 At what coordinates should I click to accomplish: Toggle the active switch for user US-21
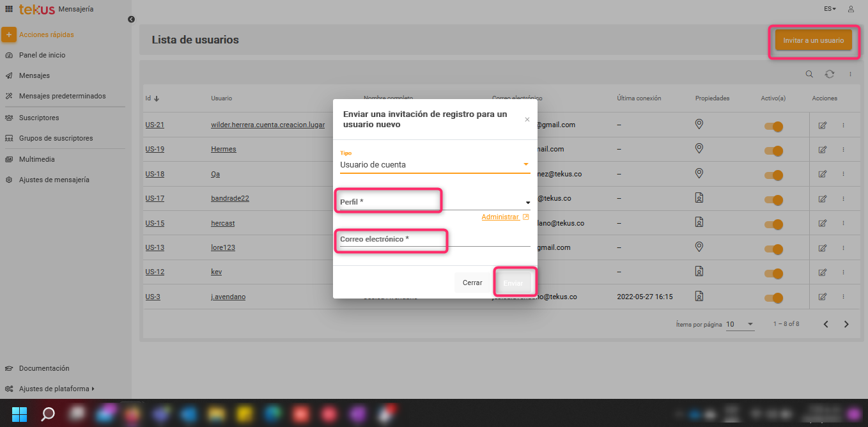tap(774, 127)
